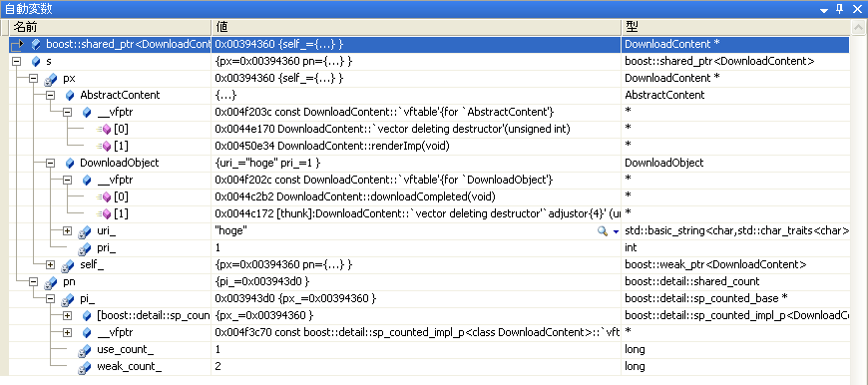Sort by the 値 column header

tap(416, 27)
